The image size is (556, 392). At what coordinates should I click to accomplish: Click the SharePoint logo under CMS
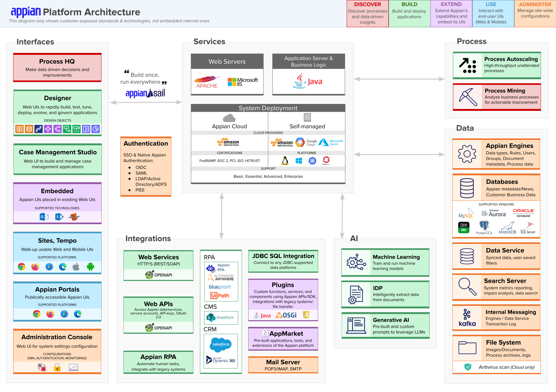pyautogui.click(x=220, y=317)
